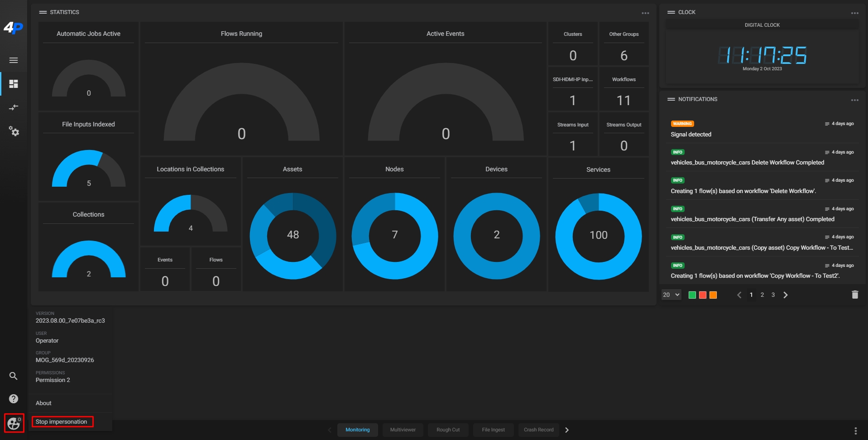Delete notifications with the trash icon
Viewport: 868px width, 440px height.
855,295
